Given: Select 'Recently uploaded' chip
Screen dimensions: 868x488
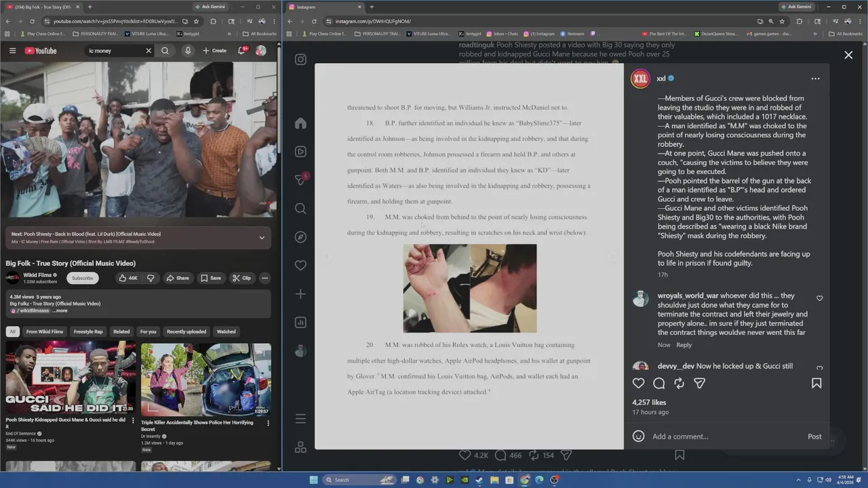Looking at the screenshot, I should point(186,331).
